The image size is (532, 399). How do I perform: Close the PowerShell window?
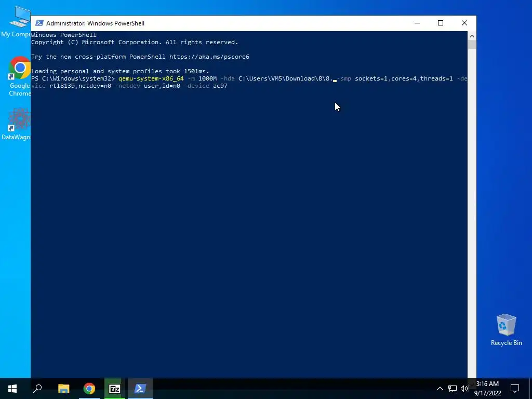click(464, 23)
